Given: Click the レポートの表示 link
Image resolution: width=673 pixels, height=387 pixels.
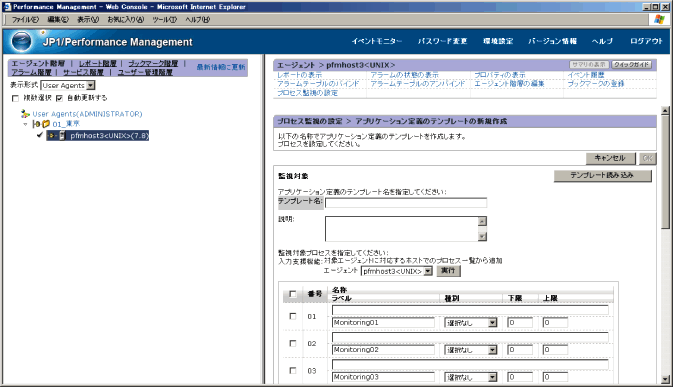Looking at the screenshot, I should (299, 75).
